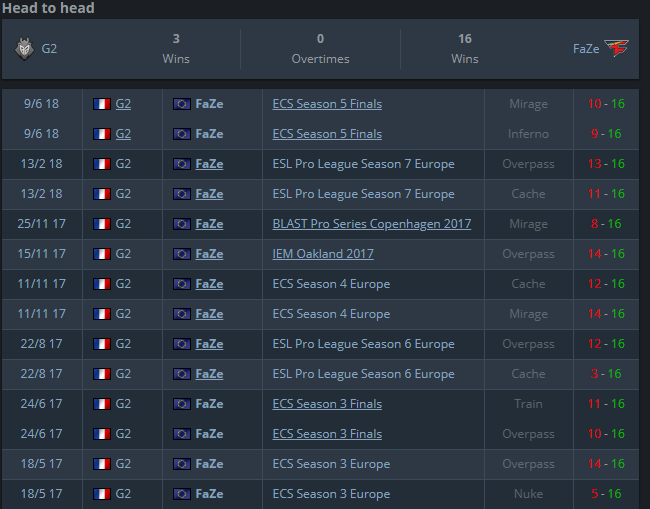Click French flag in IEM Oakland 2017 row
This screenshot has width=650, height=509.
pyautogui.click(x=102, y=254)
